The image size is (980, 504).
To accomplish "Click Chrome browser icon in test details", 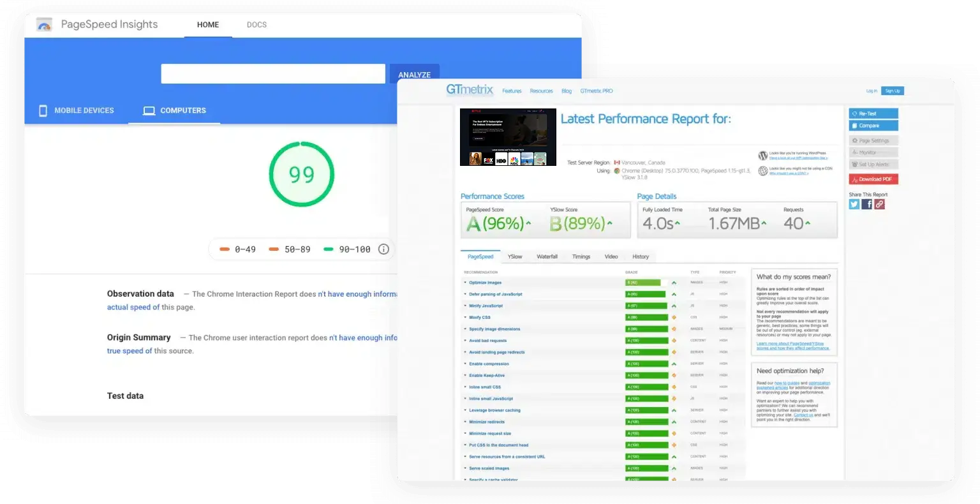I will 617,171.
